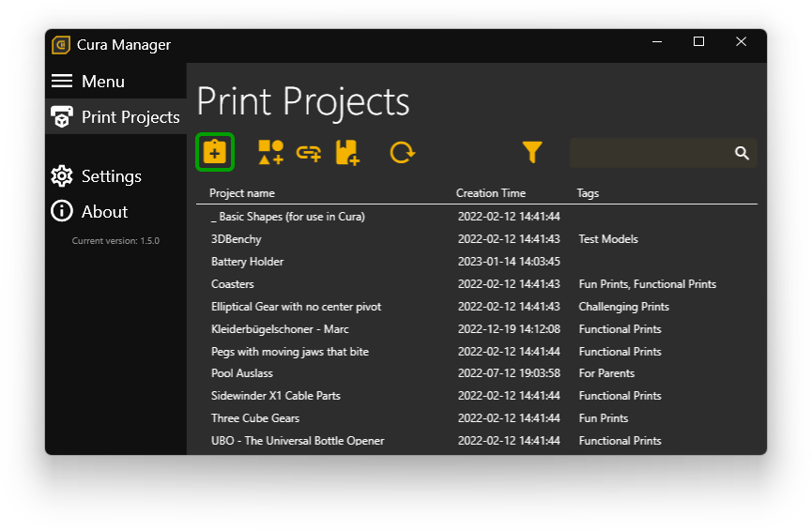Select 'Kleiderbügelschoner - Marc' project
The height and width of the screenshot is (530, 812).
tap(477, 329)
